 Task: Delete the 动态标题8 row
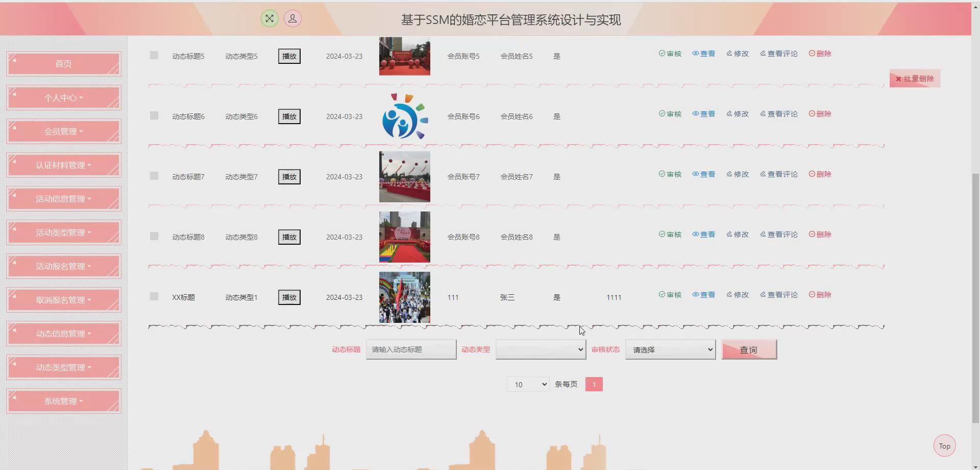click(820, 234)
